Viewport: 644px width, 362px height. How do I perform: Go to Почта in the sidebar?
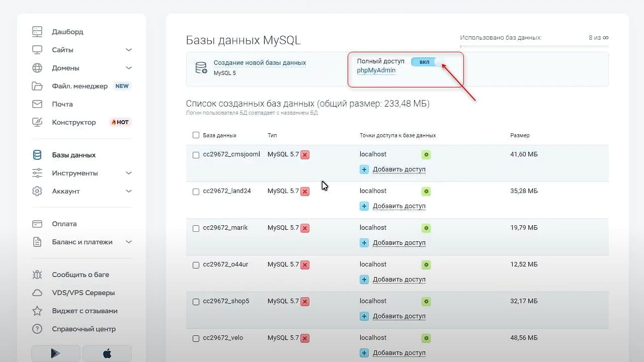click(x=62, y=104)
